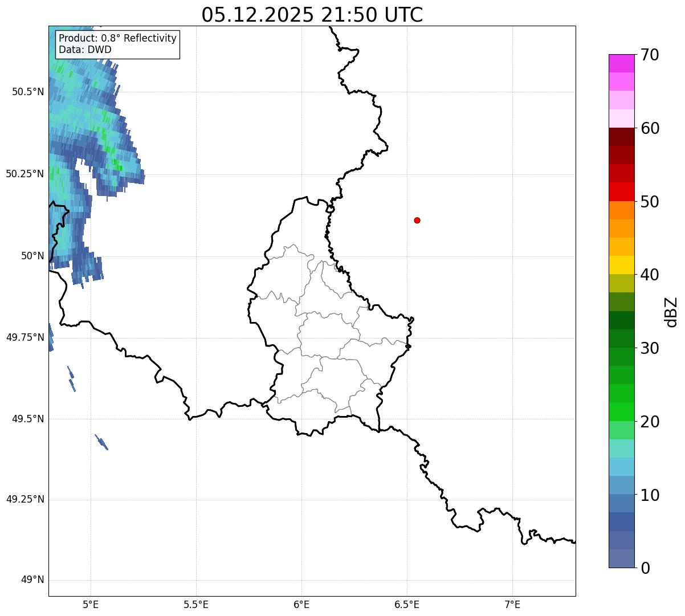This screenshot has height=616, width=685.
Task: Click the colorbar tick label 60
Action: click(650, 128)
